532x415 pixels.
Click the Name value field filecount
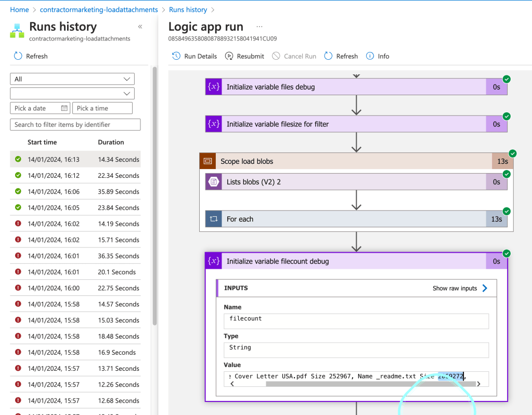coord(356,321)
